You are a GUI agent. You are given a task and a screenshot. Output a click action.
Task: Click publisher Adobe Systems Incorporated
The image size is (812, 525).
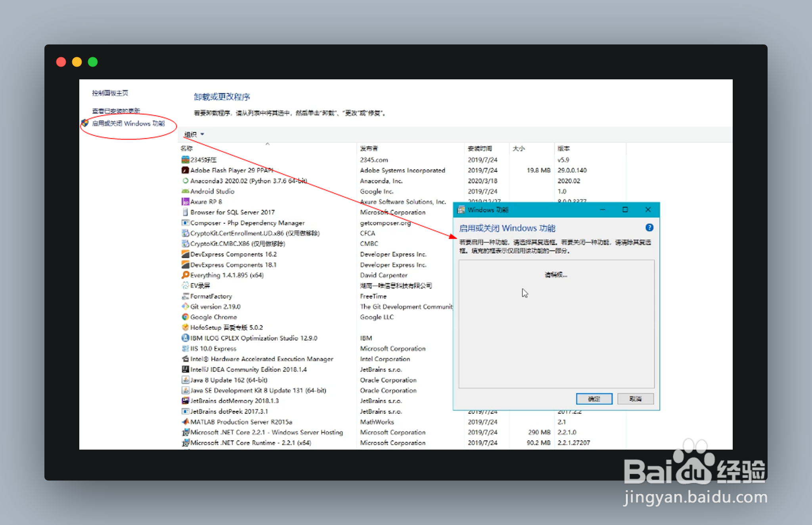402,170
